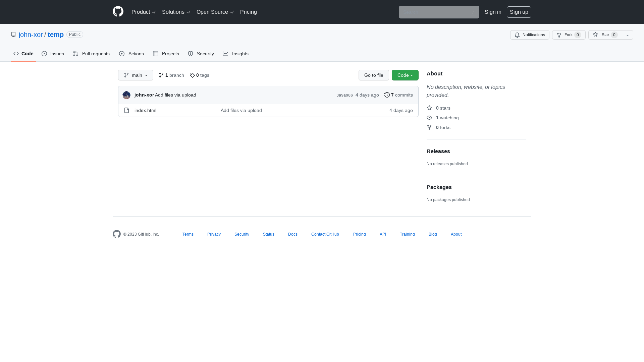Viewport: 644px width, 362px height.
Task: Click the footer GitHub logo
Action: tap(117, 234)
